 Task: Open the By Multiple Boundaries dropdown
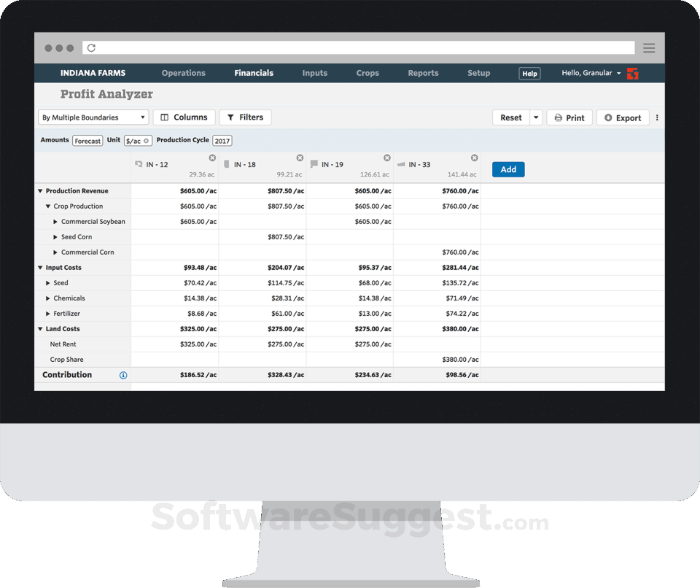point(93,117)
